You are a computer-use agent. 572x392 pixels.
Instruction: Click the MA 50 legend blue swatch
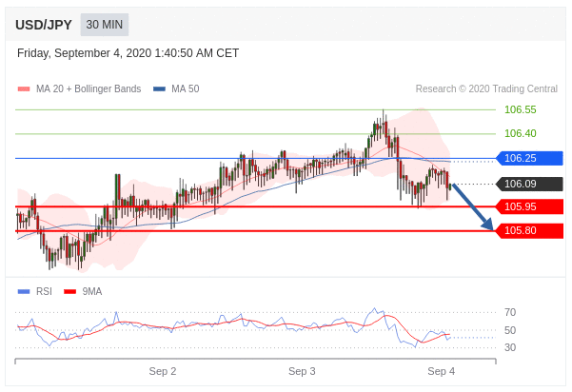point(159,89)
